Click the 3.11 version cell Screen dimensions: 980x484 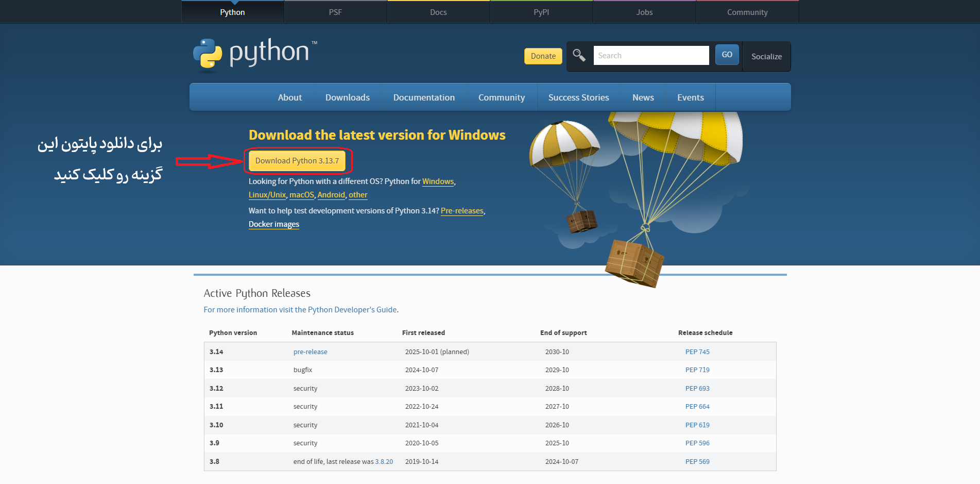click(x=216, y=406)
